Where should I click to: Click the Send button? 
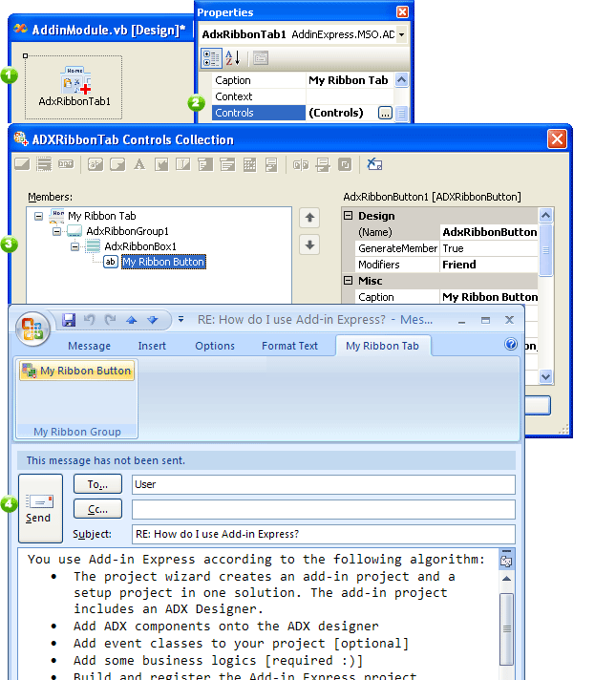click(40, 508)
